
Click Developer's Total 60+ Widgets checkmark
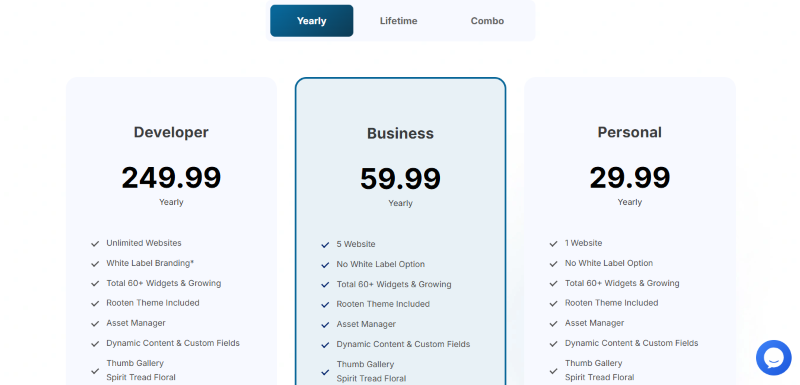[95, 284]
